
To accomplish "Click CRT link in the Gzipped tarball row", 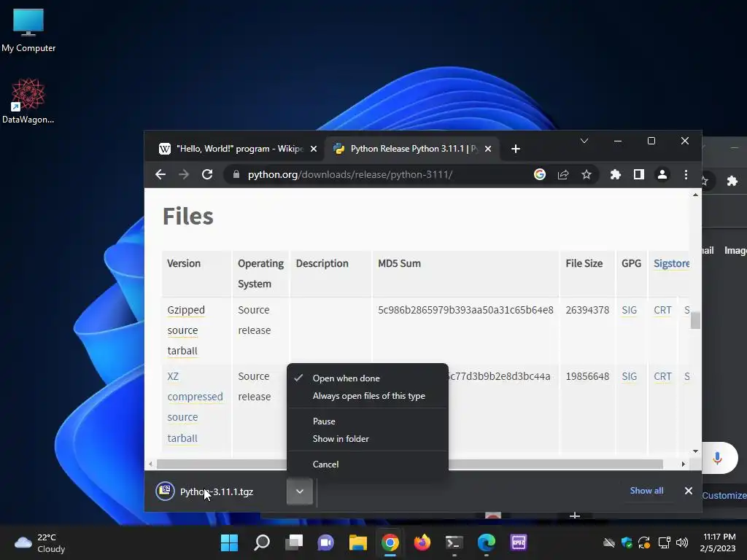I will tap(662, 310).
